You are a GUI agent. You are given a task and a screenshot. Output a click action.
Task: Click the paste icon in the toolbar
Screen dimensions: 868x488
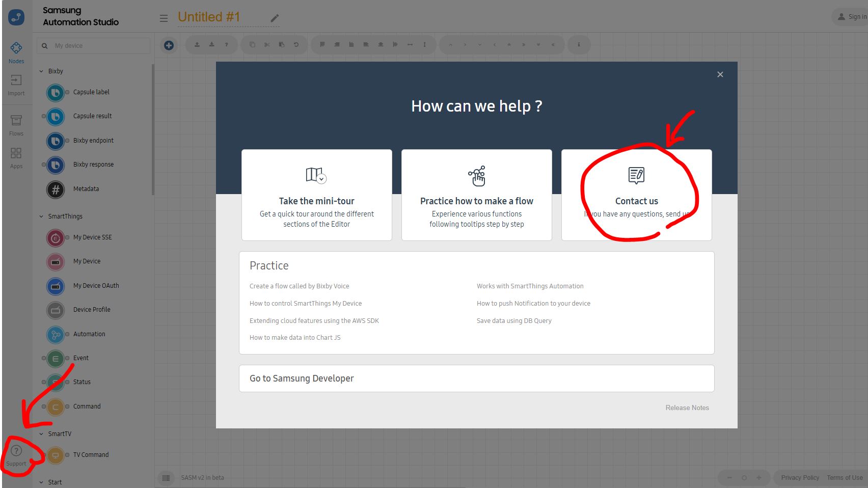pos(282,45)
